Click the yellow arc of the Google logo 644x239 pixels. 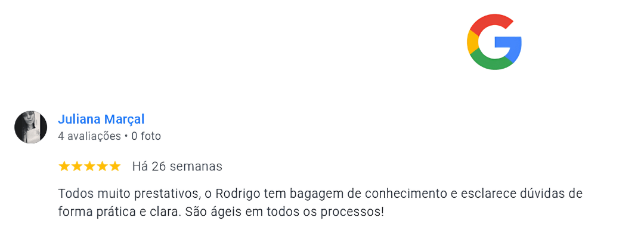point(472,42)
